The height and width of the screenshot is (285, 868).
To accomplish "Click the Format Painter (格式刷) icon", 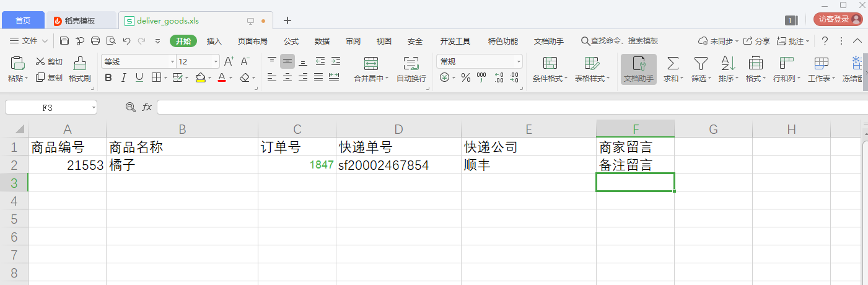I will coord(80,64).
